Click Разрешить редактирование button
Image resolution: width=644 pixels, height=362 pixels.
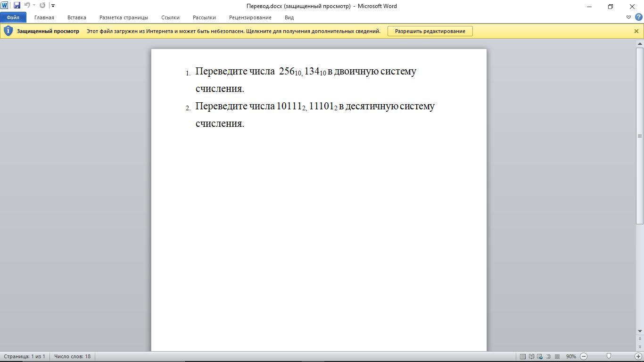430,31
